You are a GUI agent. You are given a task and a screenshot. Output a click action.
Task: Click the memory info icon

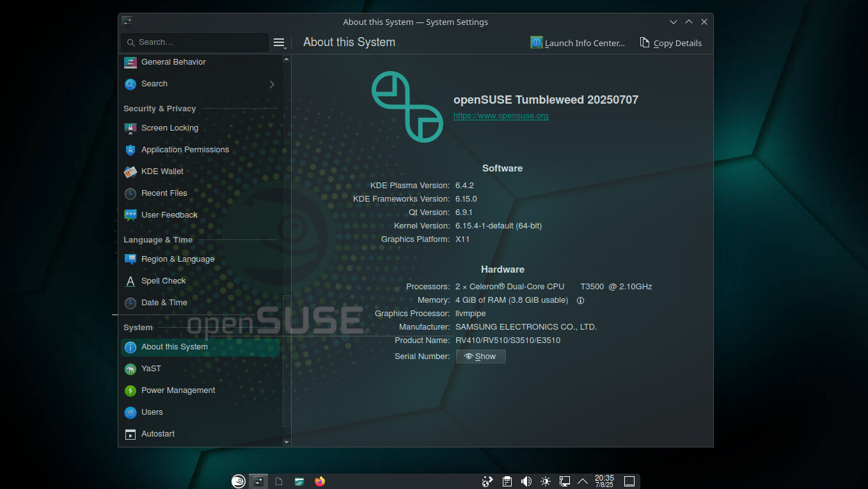pyautogui.click(x=580, y=300)
